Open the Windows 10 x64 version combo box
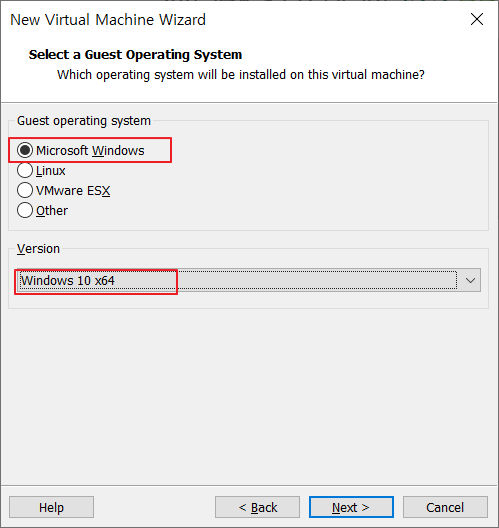 click(x=248, y=280)
